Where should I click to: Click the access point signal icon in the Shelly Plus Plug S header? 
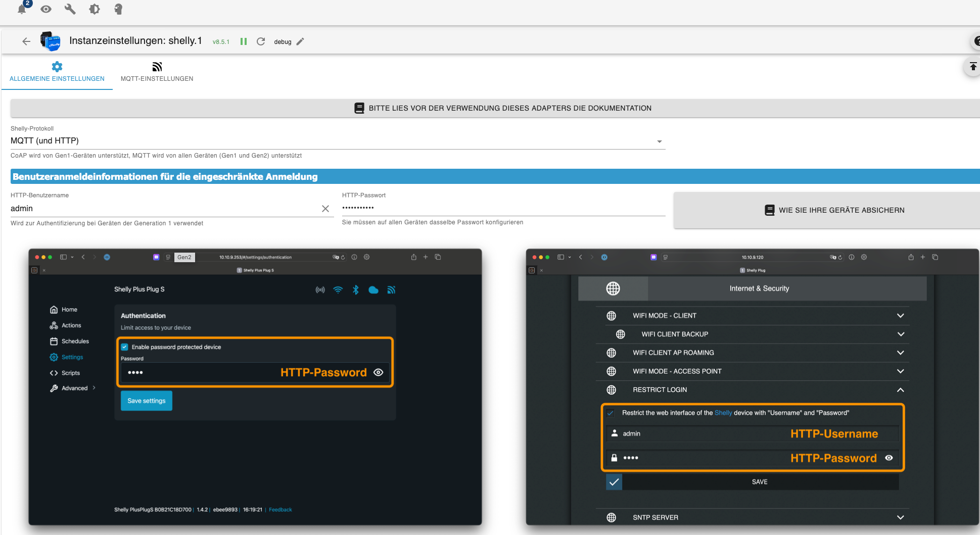click(320, 290)
